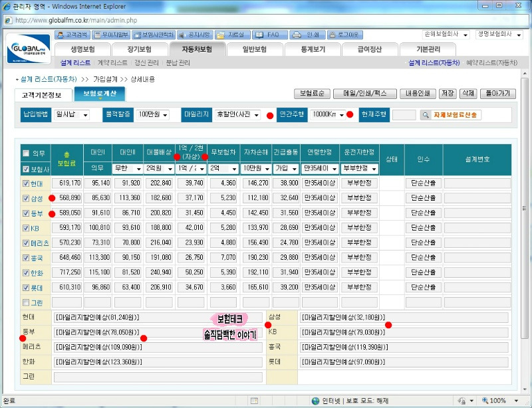Open the 연령한정 만35세이상 dropdown
Viewport: 532px width, 408px height.
coord(320,169)
